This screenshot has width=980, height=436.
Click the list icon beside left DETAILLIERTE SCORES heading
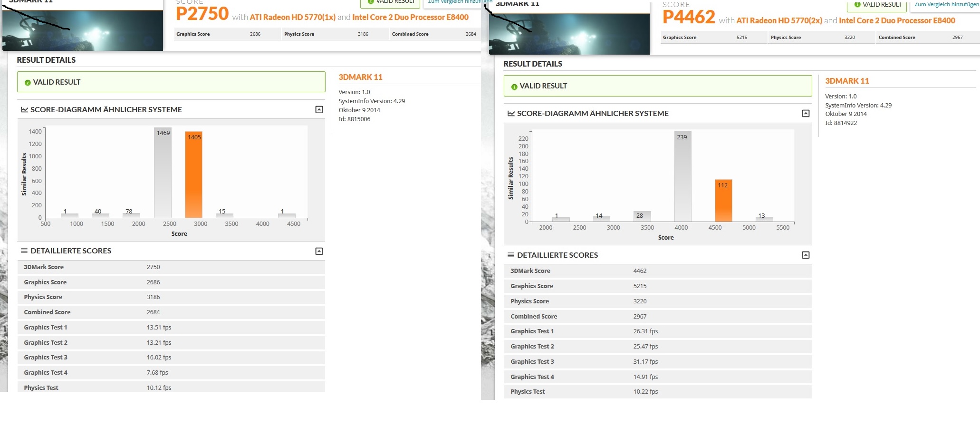(24, 251)
